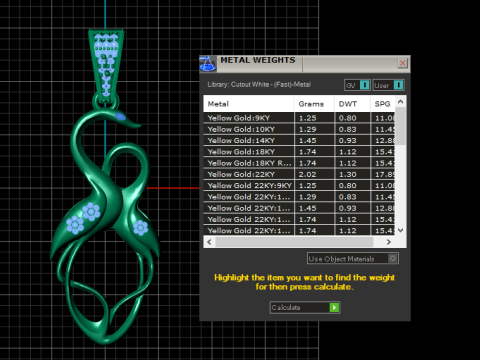This screenshot has width=480, height=360.
Task: Select the Yellow Gold:14KY row
Action: coord(299,141)
